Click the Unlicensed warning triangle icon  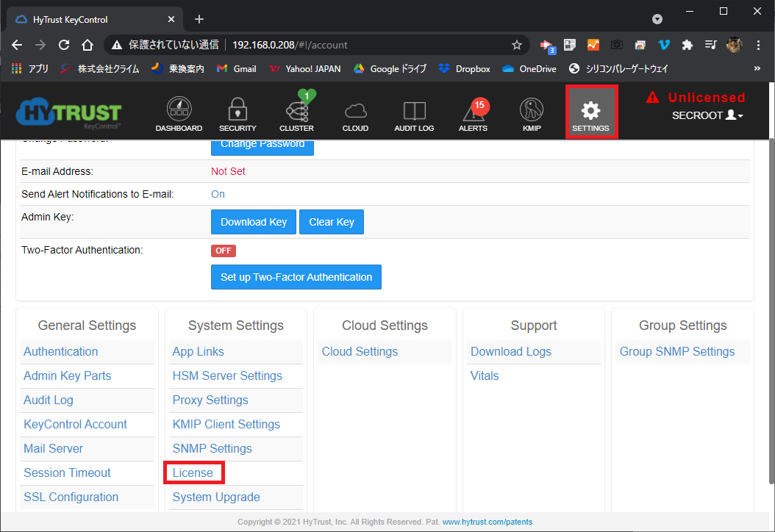652,97
